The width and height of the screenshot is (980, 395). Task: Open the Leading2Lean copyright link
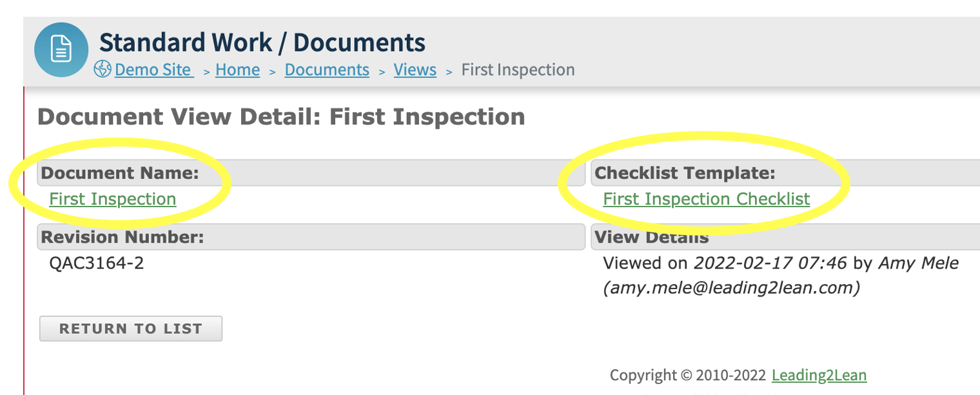(819, 375)
